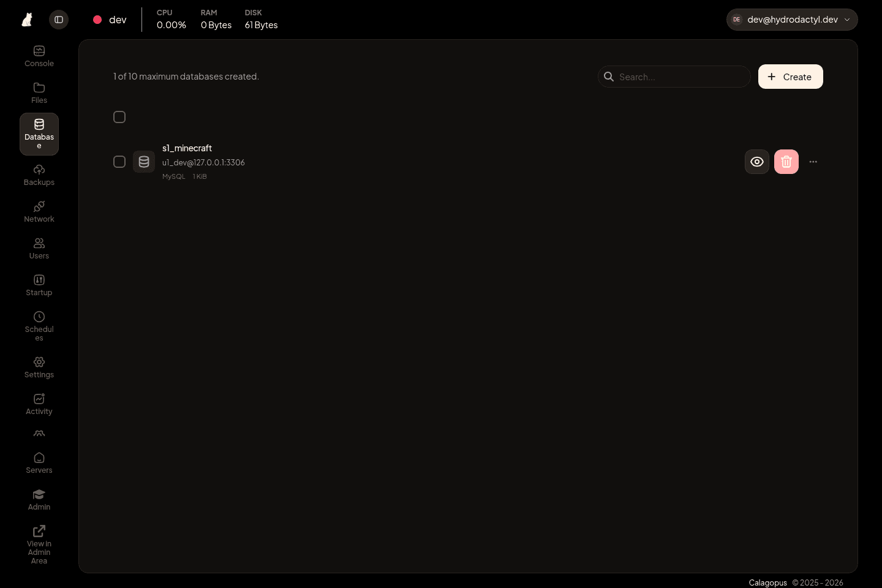Click the u1_dev@127.0.0.1:3306 connection text
Screen dimensions: 882x588
pos(203,162)
